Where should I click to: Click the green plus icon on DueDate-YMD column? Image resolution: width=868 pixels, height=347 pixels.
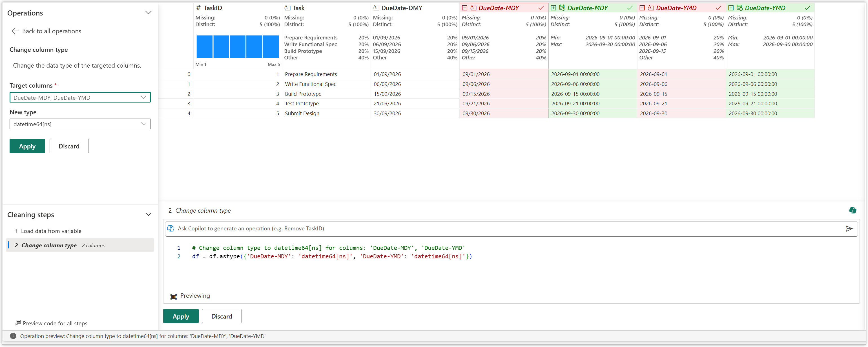731,8
